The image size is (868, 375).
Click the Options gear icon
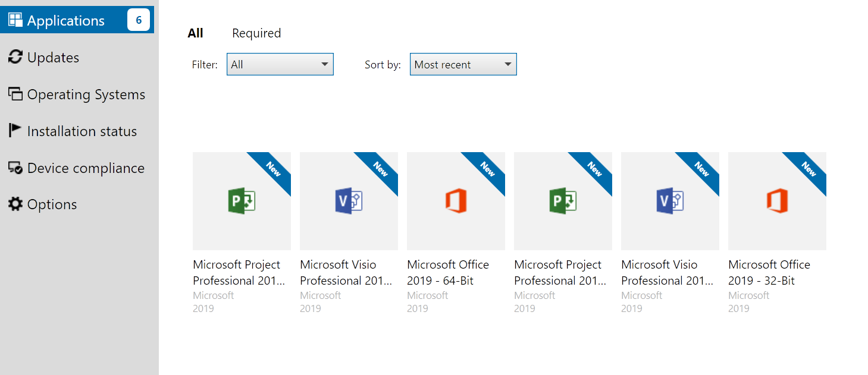pos(15,204)
